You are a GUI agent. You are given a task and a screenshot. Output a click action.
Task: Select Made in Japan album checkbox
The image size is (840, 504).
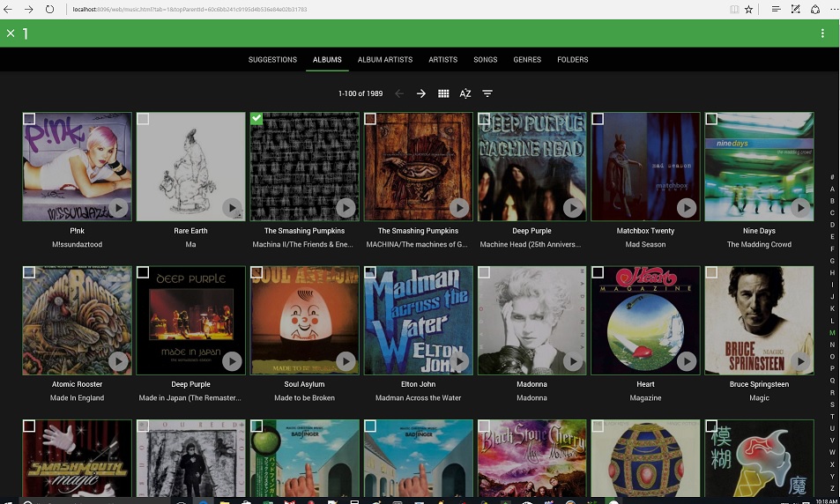[x=143, y=272]
